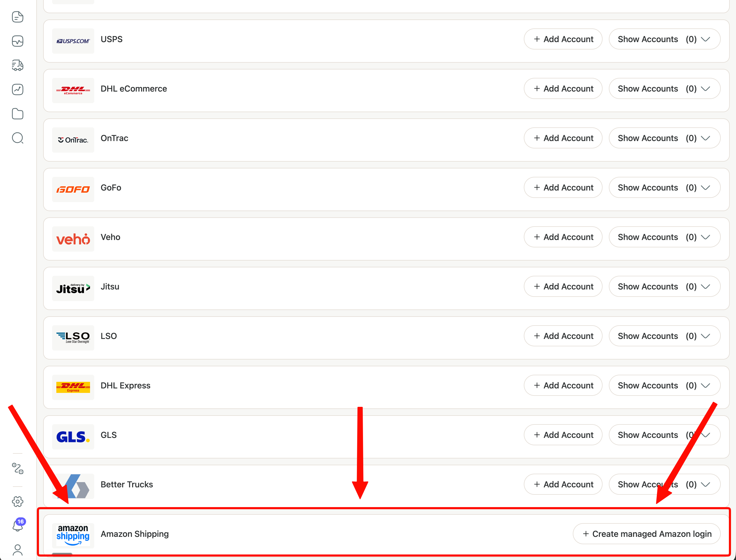Expand Show Accounts for Jitsu
Screen dimensions: 736x560
coord(664,286)
